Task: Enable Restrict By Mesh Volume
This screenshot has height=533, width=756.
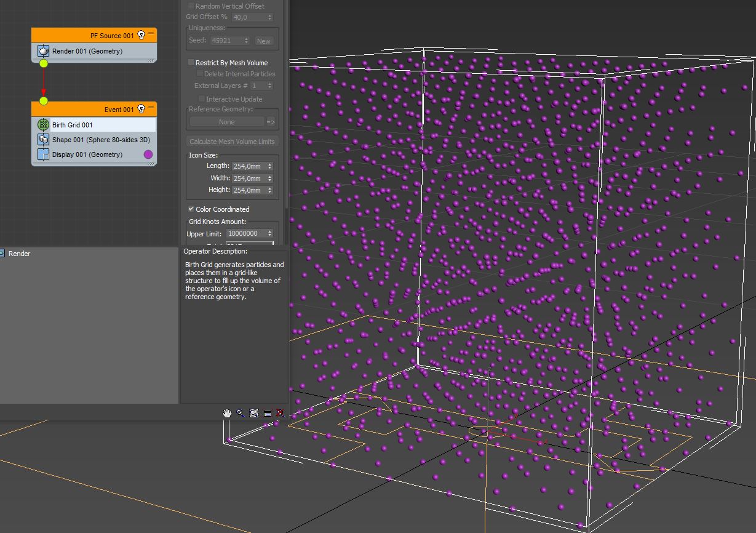Action: click(x=191, y=62)
